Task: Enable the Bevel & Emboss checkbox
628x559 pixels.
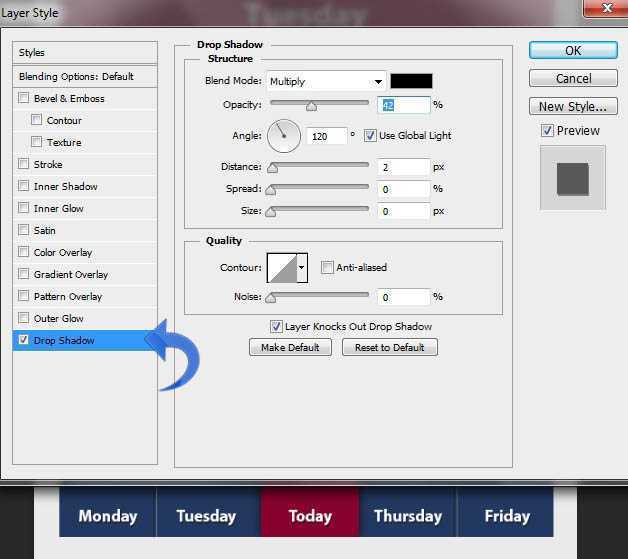Action: click(x=24, y=98)
